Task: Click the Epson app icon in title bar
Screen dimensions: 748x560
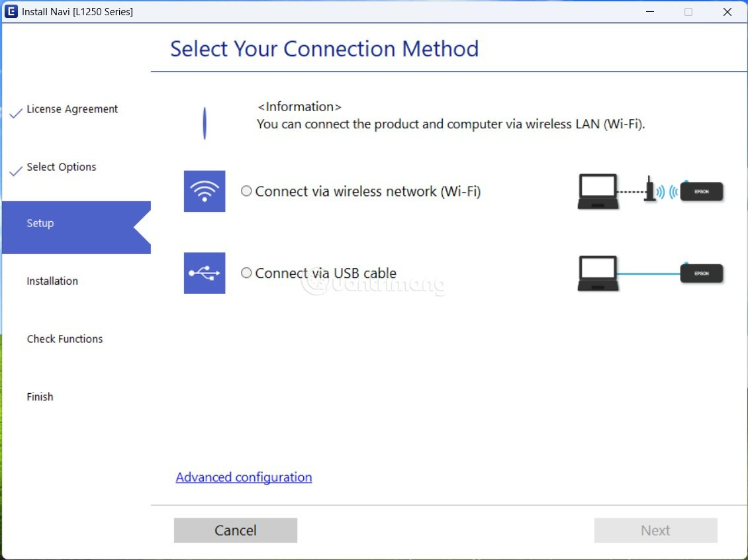Action: (11, 12)
